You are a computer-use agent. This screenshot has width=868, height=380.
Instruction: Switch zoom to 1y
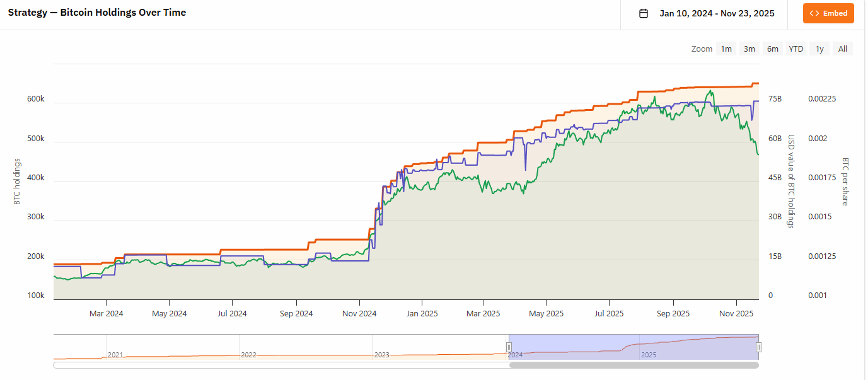click(x=819, y=49)
